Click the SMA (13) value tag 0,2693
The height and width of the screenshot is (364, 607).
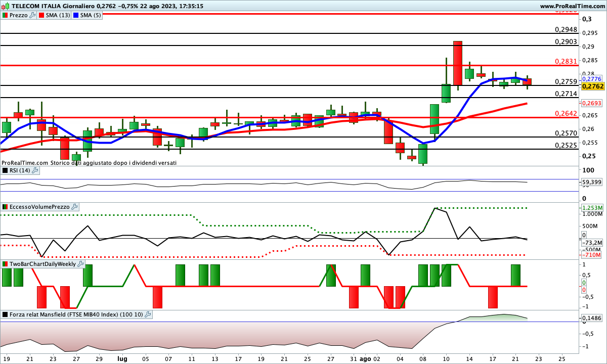pos(592,103)
